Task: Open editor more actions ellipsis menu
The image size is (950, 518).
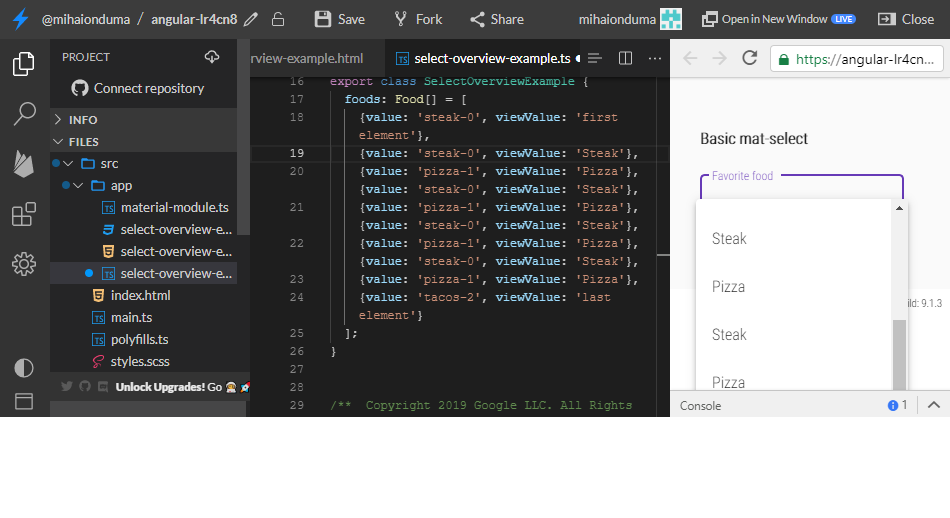Action: (655, 58)
